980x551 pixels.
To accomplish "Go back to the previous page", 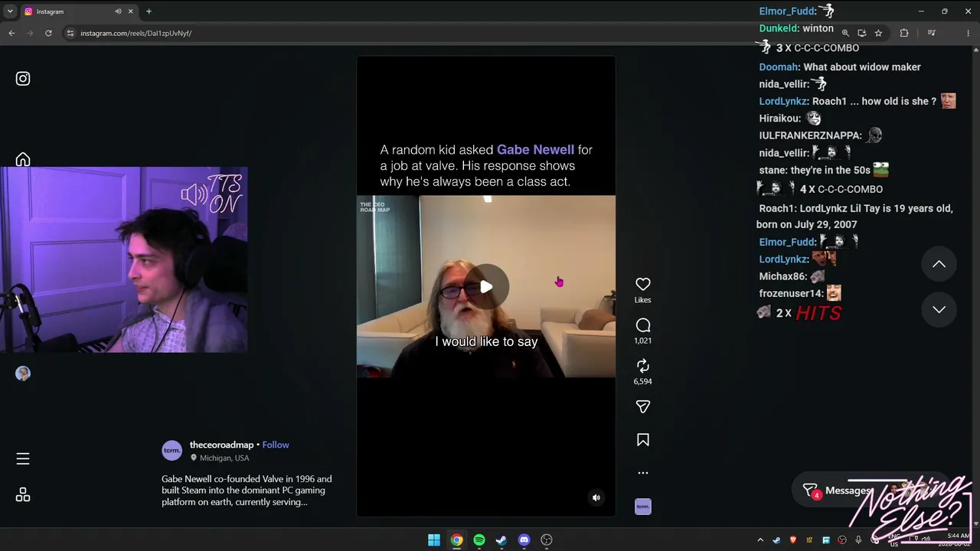I will 11,33.
